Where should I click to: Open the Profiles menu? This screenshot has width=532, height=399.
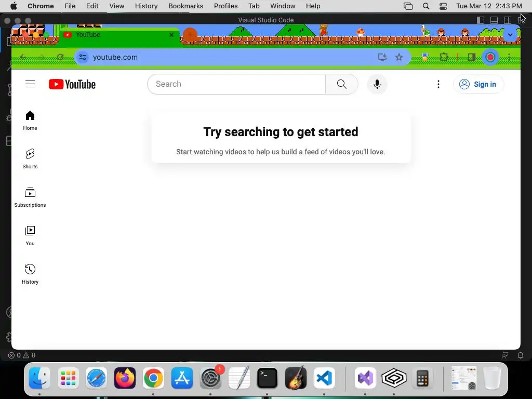225,6
